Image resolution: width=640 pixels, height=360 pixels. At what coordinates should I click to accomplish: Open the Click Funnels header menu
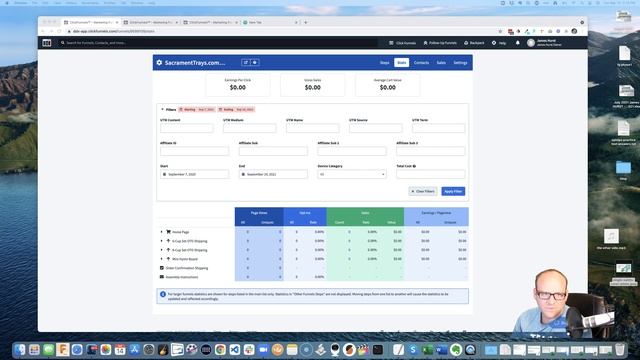402,43
